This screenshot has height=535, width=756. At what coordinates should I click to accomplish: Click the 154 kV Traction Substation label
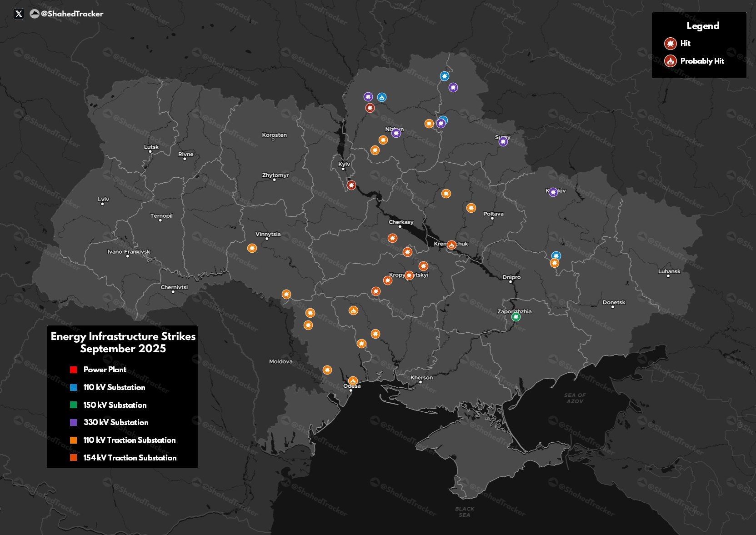pos(130,458)
